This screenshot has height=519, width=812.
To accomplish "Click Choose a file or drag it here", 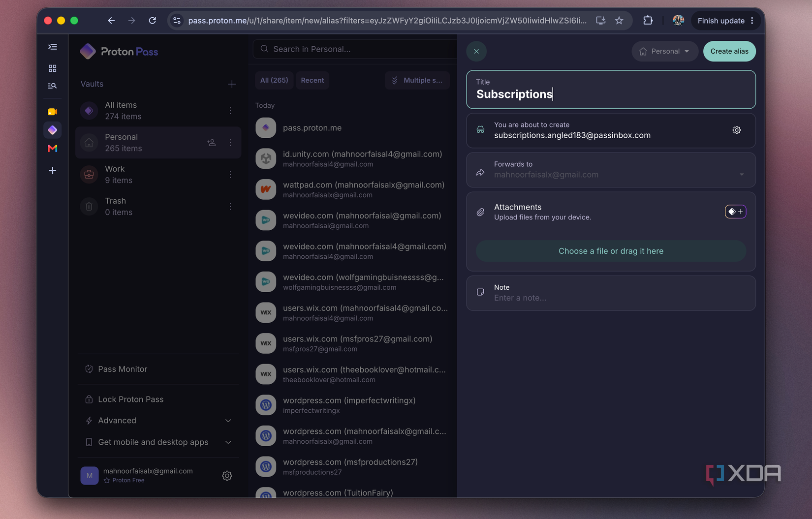I will pos(611,251).
